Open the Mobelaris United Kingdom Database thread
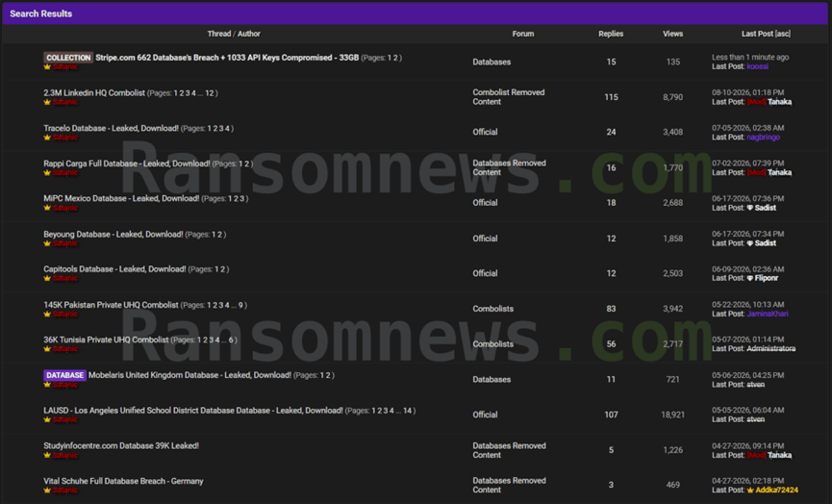The image size is (832, 504). tap(189, 375)
